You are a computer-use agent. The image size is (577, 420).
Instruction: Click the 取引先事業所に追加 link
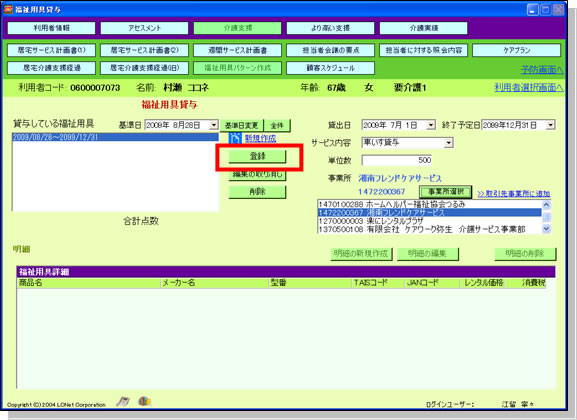[x=513, y=194]
